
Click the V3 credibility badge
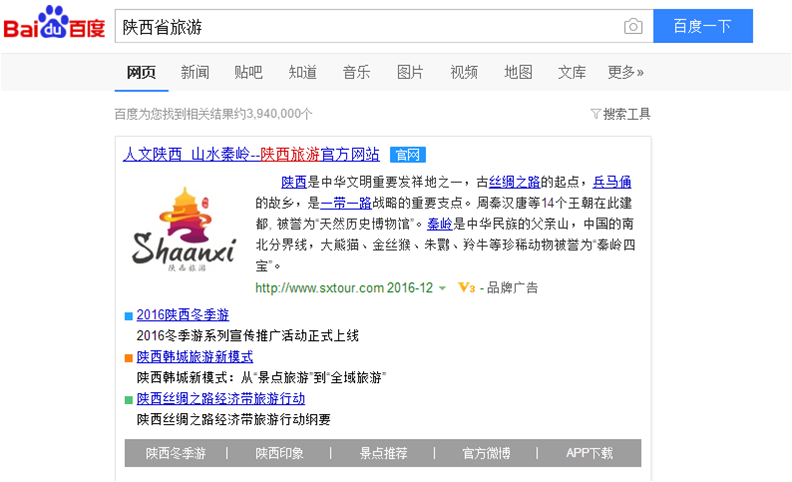466,288
